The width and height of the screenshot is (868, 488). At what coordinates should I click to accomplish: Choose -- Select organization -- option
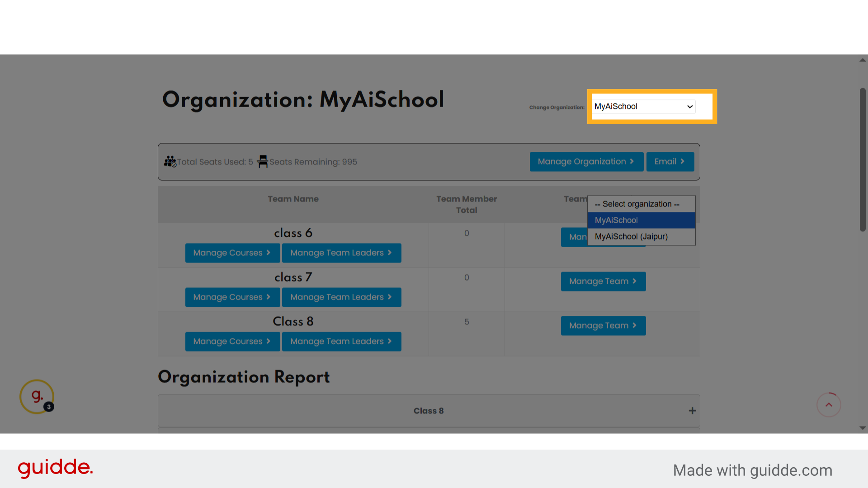[636, 204]
